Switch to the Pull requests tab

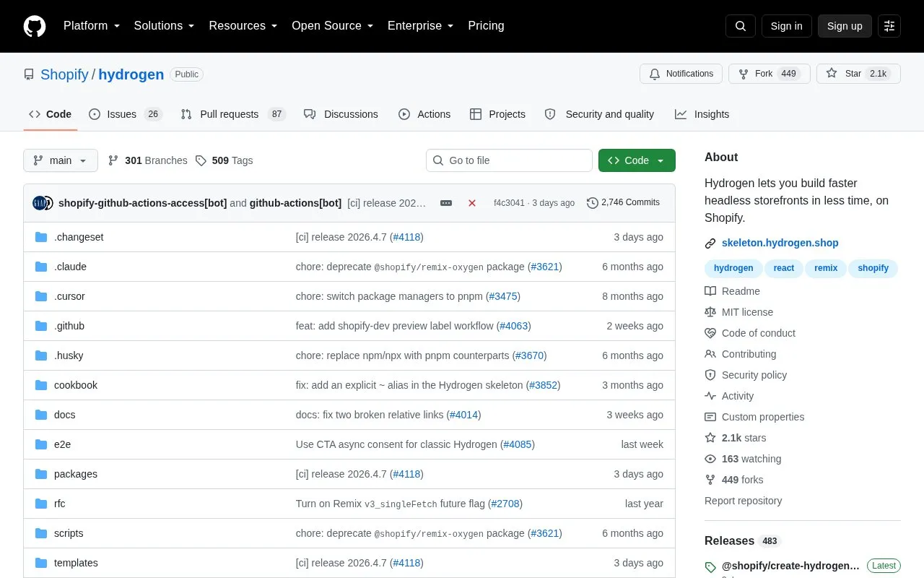pos(233,114)
